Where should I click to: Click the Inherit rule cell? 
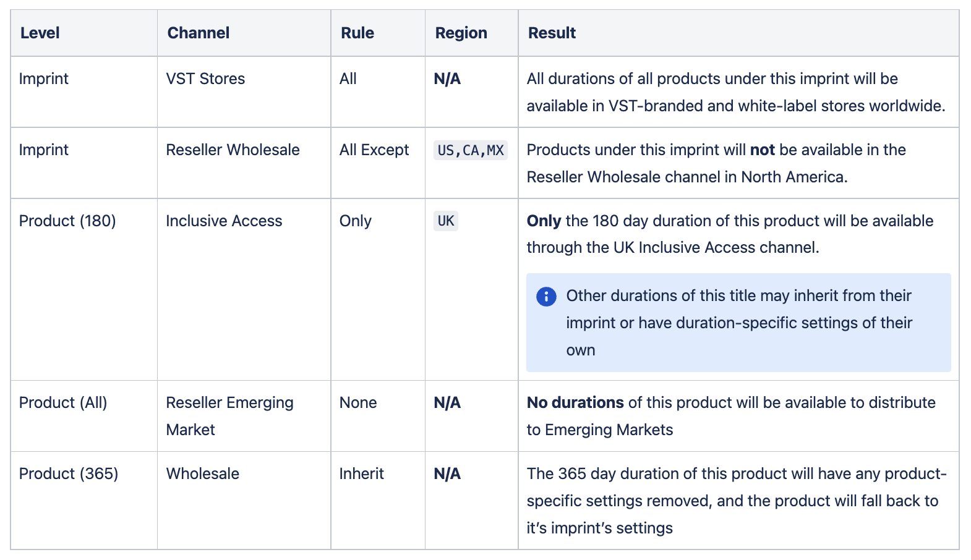point(378,501)
